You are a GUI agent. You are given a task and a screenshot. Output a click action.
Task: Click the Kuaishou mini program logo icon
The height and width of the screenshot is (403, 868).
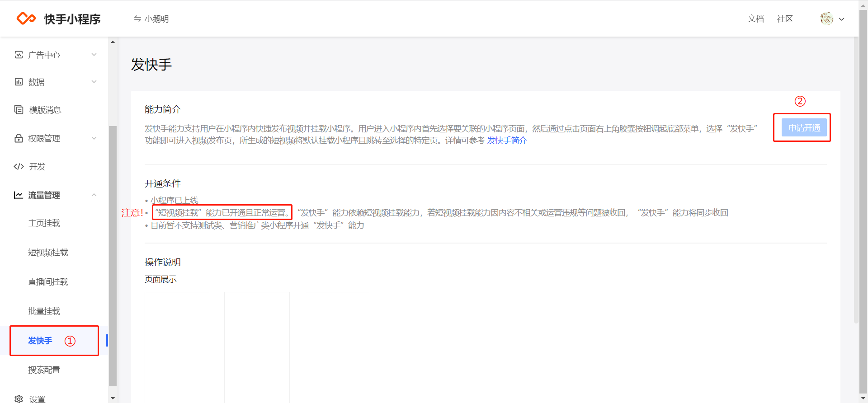click(26, 19)
